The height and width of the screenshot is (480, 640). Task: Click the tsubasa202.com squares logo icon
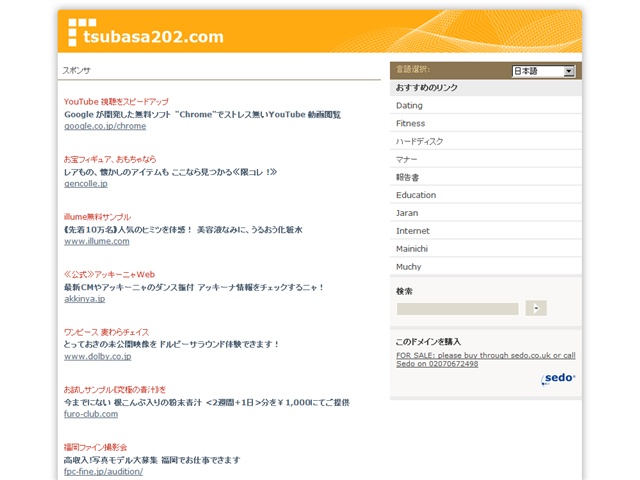(x=82, y=32)
